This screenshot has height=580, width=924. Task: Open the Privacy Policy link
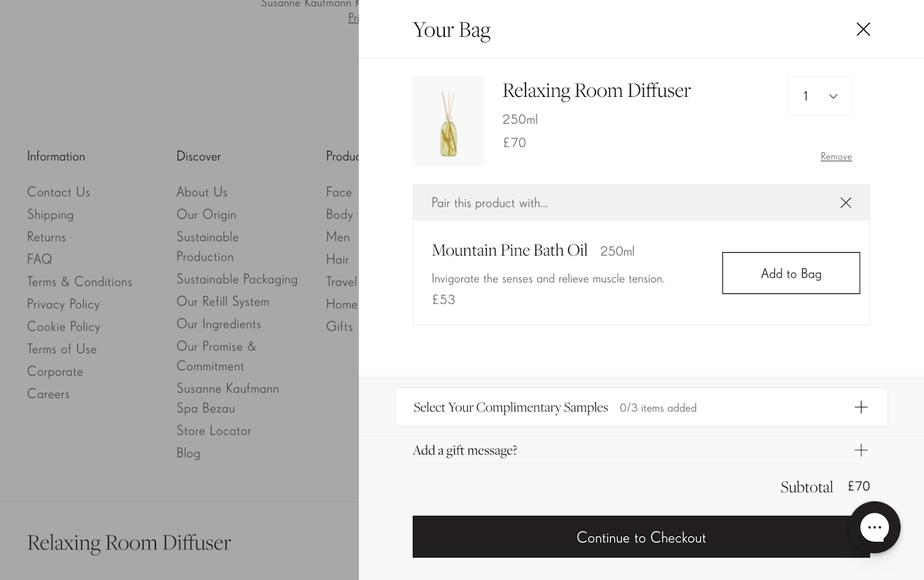[x=63, y=304]
